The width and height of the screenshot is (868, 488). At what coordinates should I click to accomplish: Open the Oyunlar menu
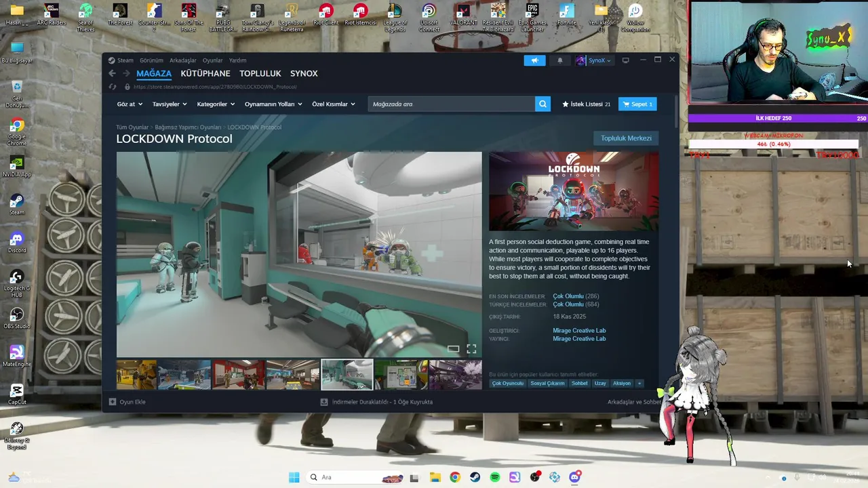(x=212, y=60)
